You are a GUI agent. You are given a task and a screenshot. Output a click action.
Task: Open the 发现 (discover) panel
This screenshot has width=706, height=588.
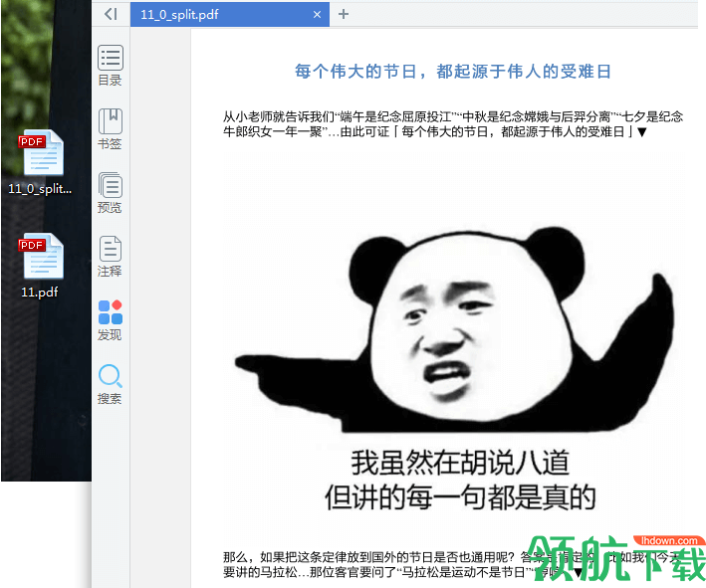tap(110, 320)
